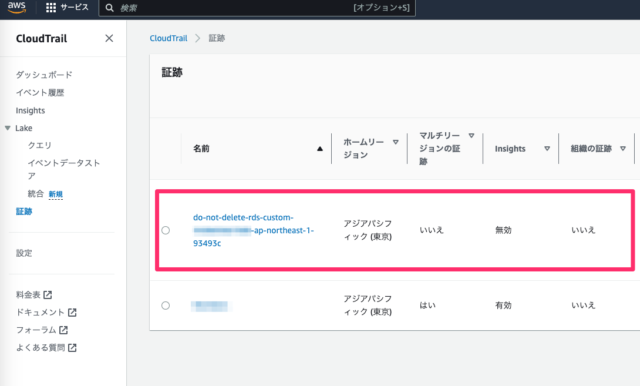Go to CloudTrail via breadcrumb
Viewport: 640px width, 386px height.
coord(168,38)
